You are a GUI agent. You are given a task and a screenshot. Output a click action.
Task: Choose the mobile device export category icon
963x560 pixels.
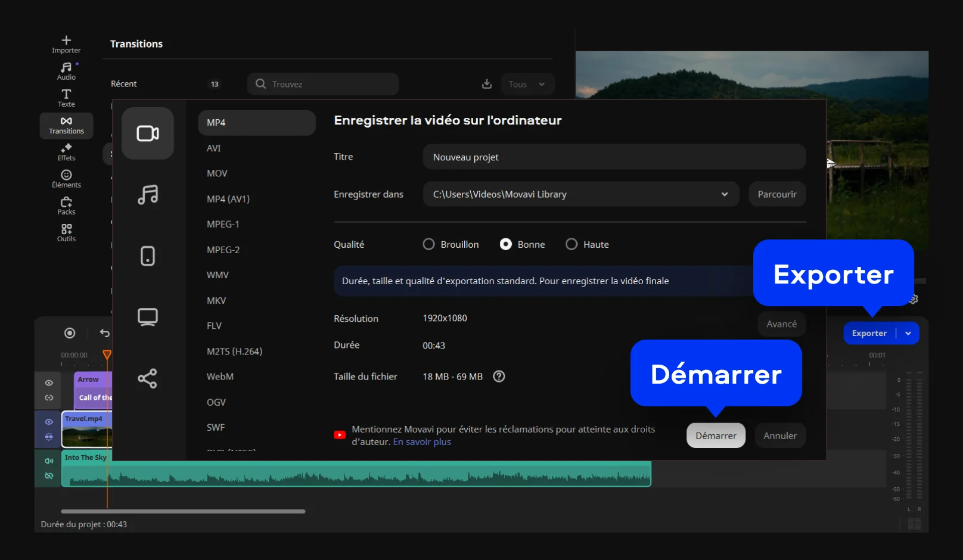pos(148,256)
